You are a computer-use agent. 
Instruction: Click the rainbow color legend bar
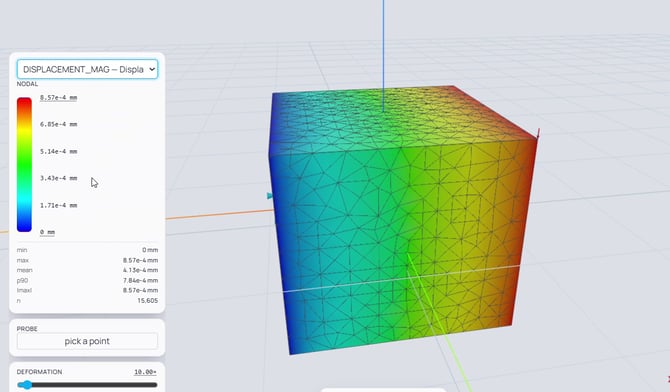(x=24, y=165)
